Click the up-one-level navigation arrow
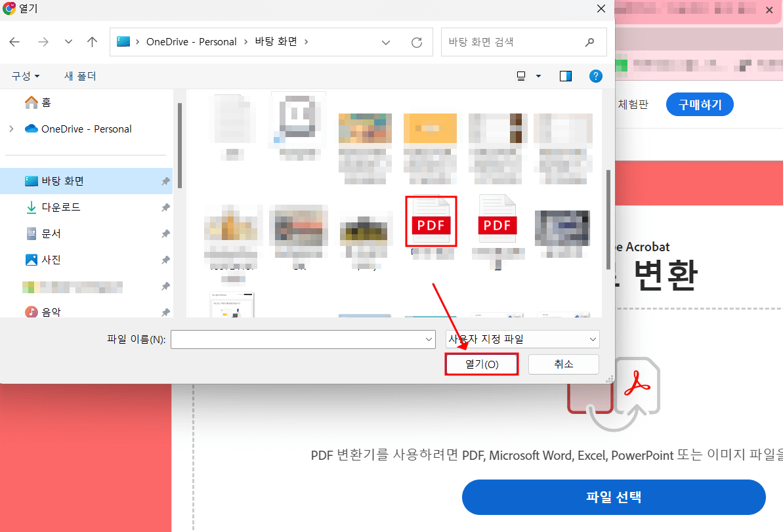Image resolution: width=783 pixels, height=532 pixels. pos(92,41)
